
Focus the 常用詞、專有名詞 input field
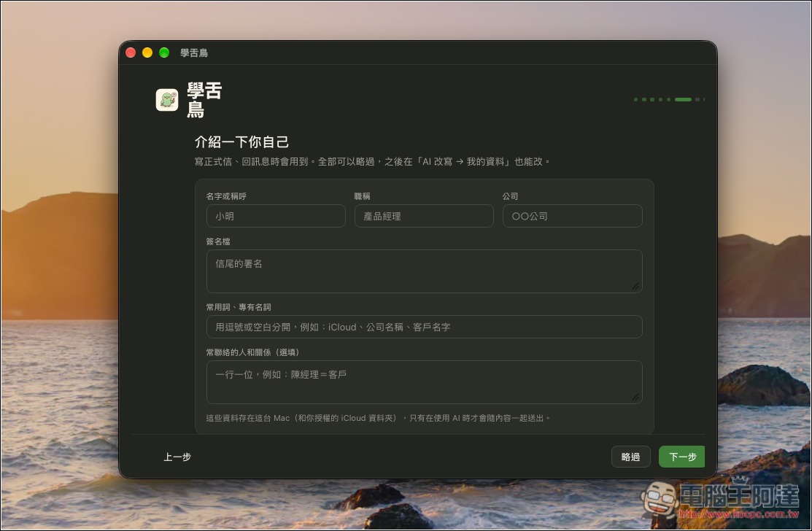click(424, 327)
